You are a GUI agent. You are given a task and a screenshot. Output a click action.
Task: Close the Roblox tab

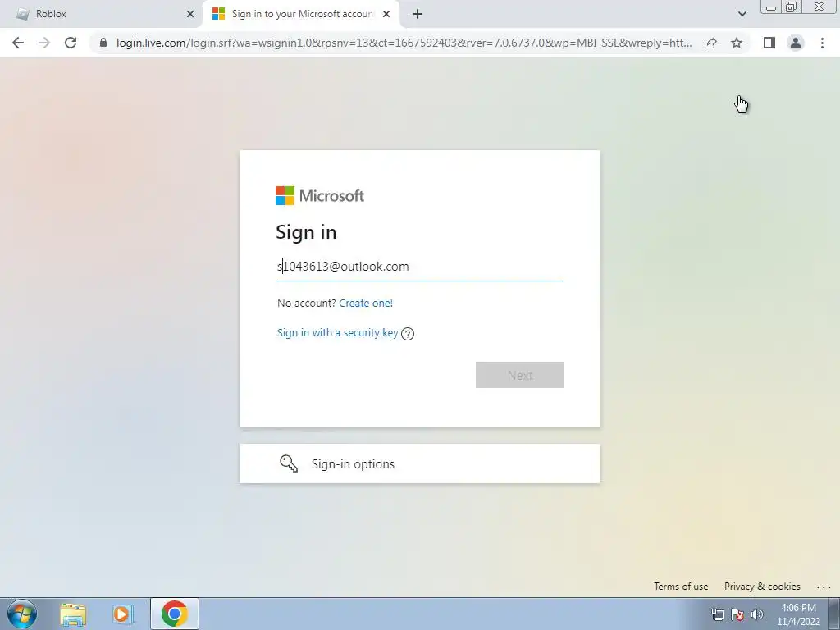pyautogui.click(x=190, y=14)
